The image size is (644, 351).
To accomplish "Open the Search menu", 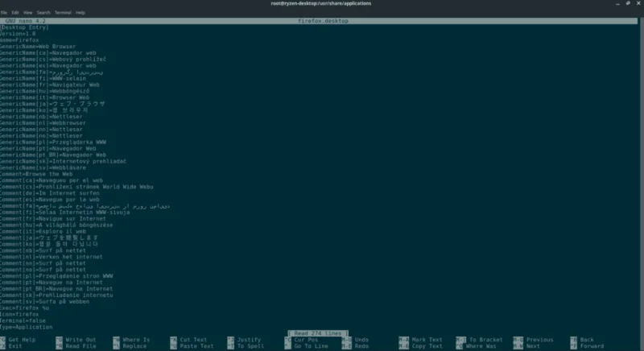I will click(x=43, y=13).
